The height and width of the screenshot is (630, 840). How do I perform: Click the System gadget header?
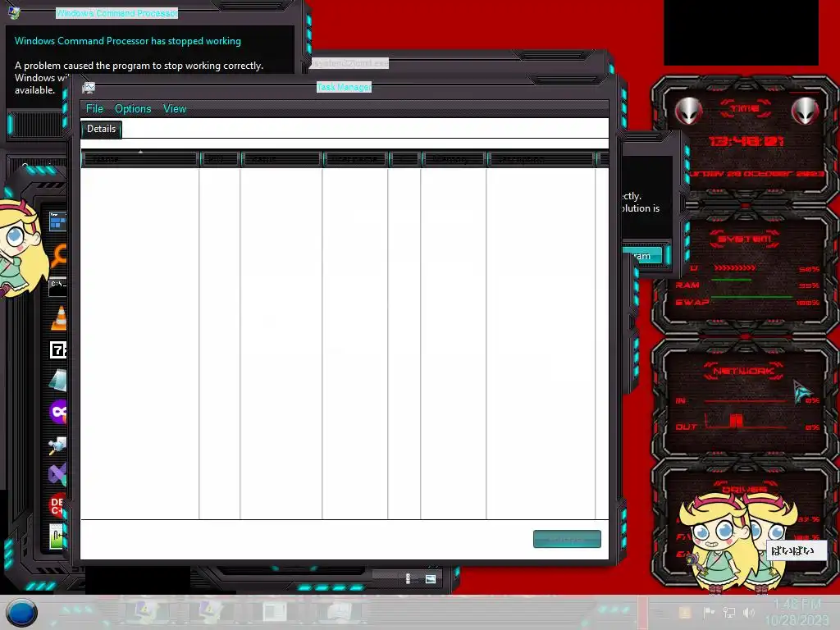[x=745, y=239]
